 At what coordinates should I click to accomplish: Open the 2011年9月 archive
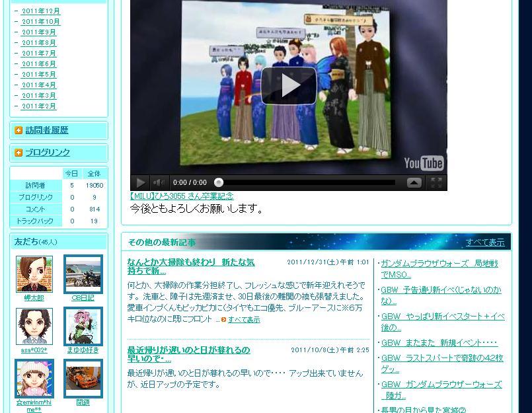39,32
